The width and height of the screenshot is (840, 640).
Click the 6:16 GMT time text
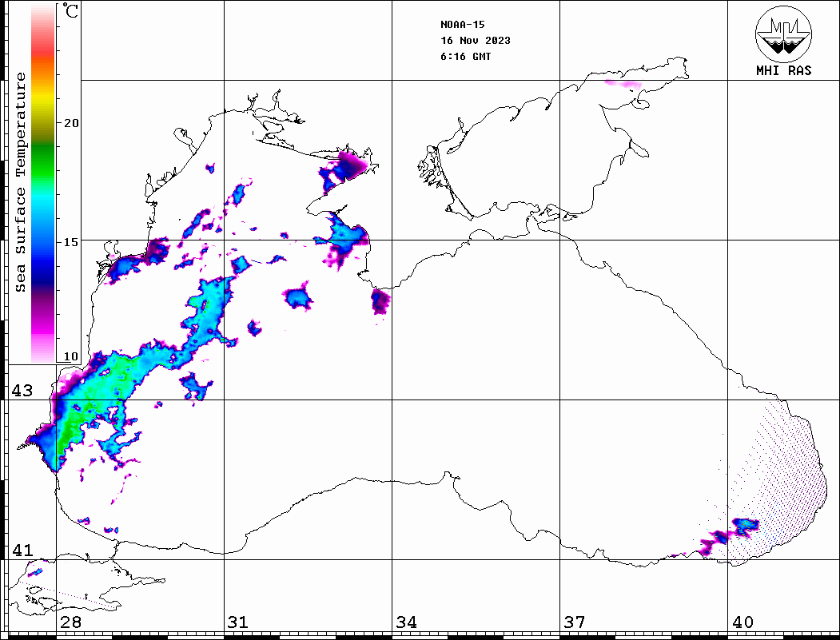(x=465, y=57)
